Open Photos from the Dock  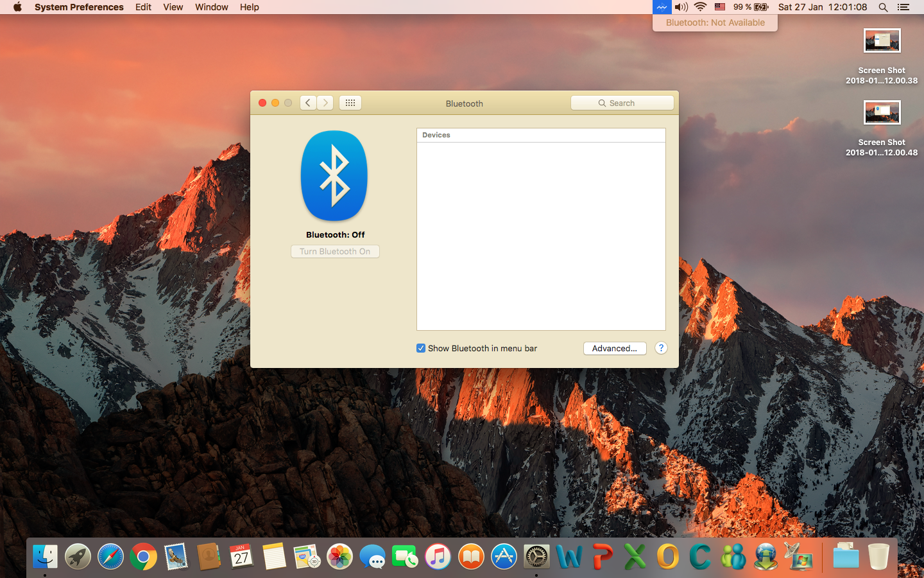point(339,556)
